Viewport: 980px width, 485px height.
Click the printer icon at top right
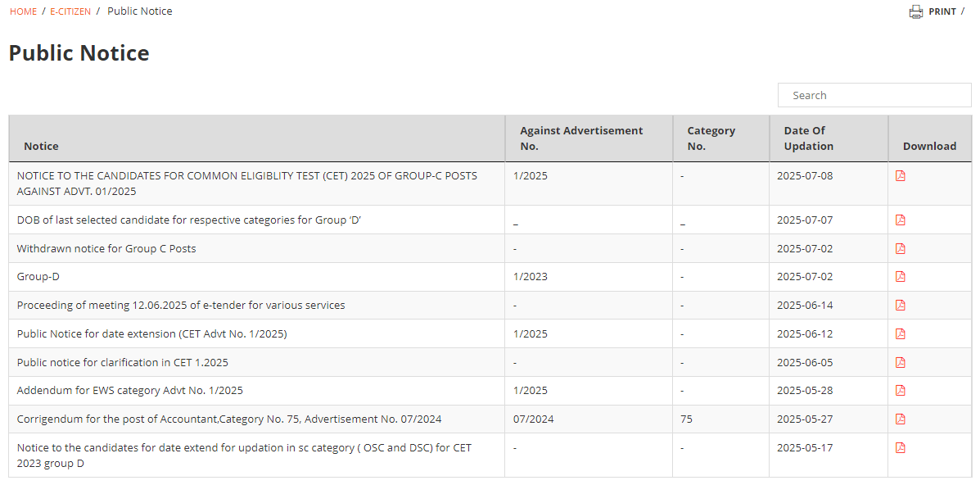915,11
